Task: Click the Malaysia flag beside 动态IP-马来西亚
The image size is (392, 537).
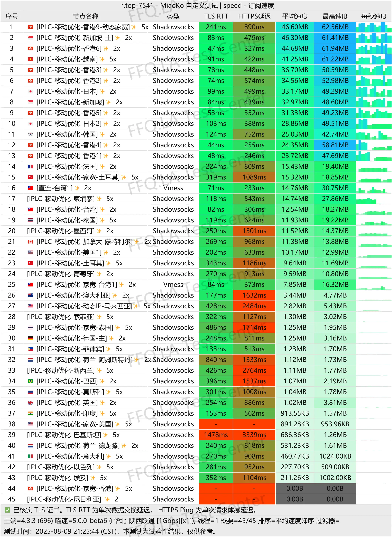Action: coord(30,306)
